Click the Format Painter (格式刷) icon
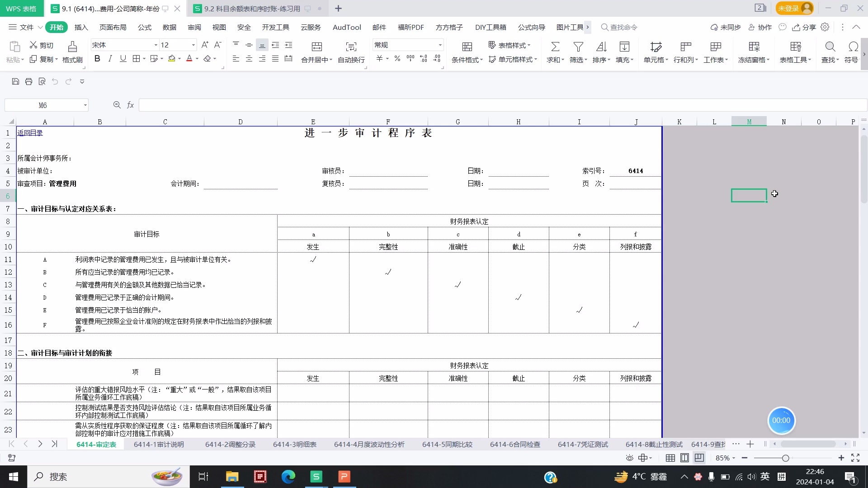The height and width of the screenshot is (488, 868). [72, 47]
